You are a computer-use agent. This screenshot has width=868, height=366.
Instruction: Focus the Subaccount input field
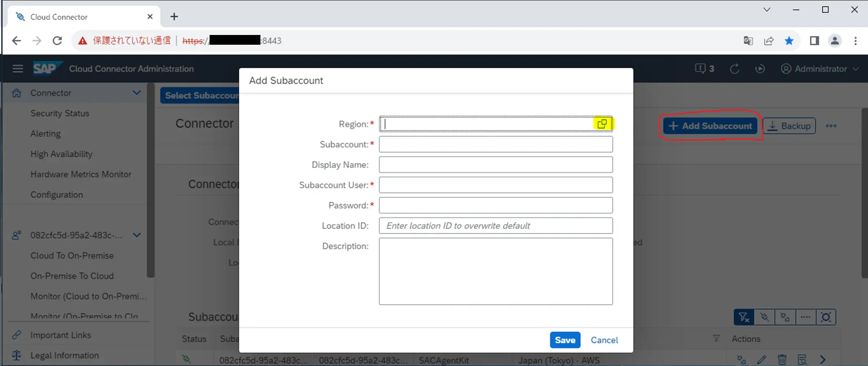click(x=496, y=144)
